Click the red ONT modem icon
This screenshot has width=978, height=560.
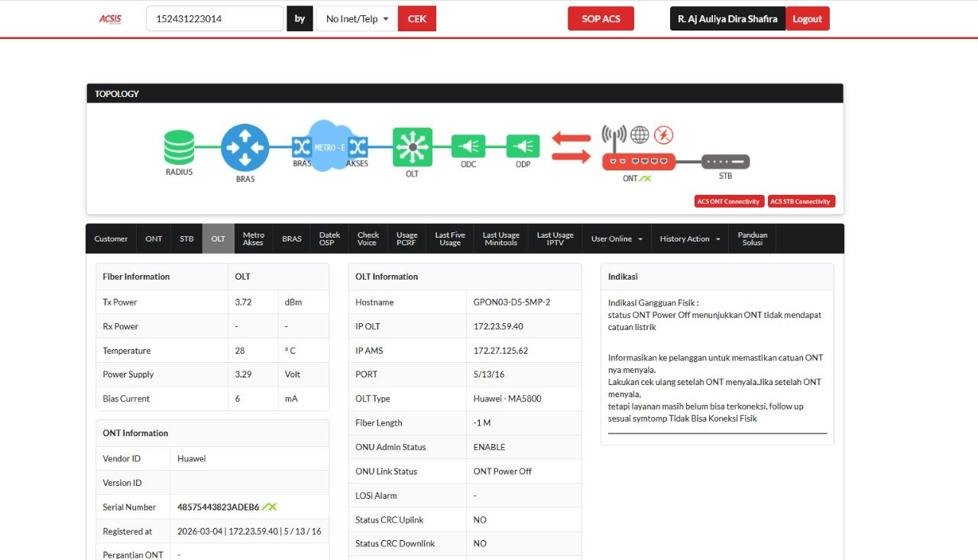(639, 162)
